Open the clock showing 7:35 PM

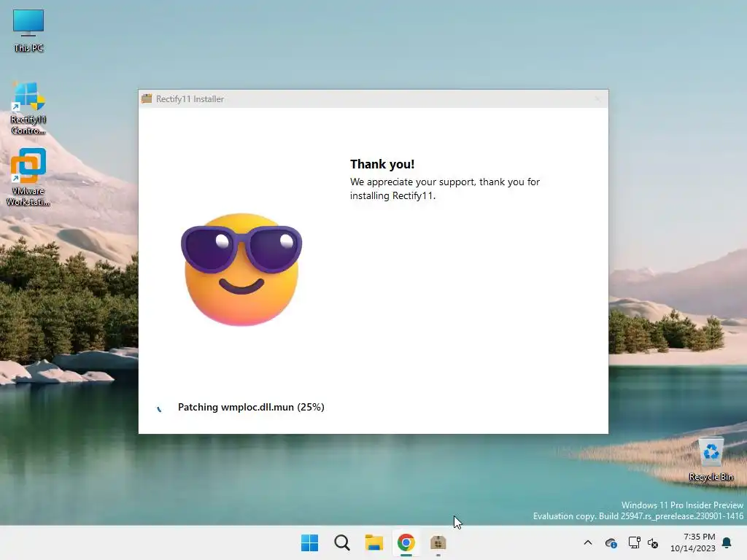point(693,542)
